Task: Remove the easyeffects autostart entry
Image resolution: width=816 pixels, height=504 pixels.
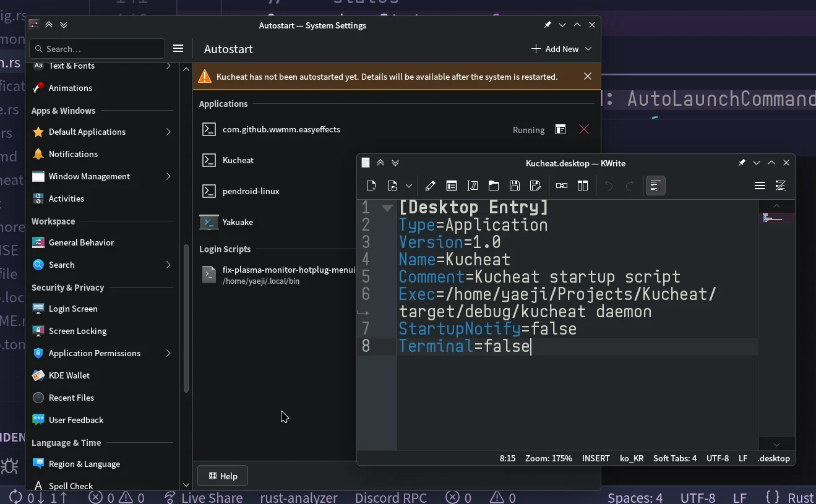Action: tap(583, 130)
